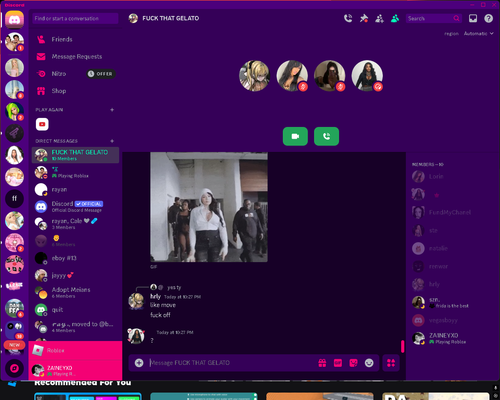Open rayan, Cole group DM
Image resolution: width=500 pixels, height=400 pixels.
click(x=75, y=224)
